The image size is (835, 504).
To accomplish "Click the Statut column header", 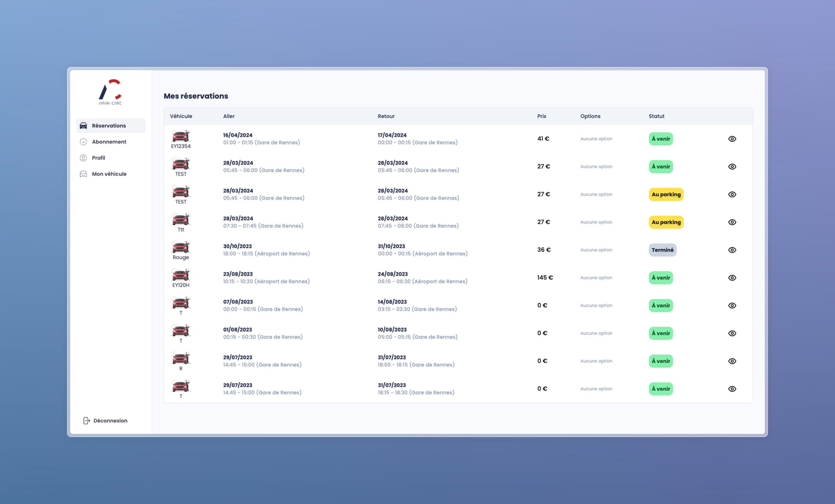I will [656, 116].
